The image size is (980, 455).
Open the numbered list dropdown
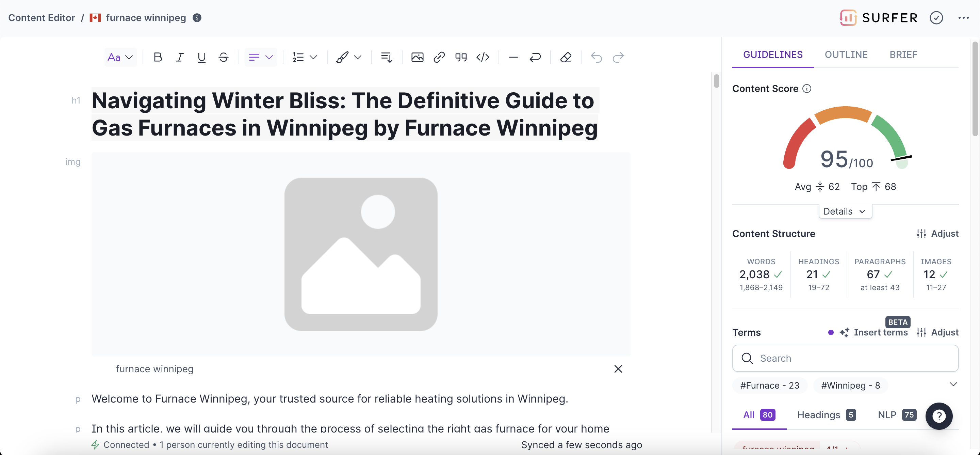[x=305, y=58]
